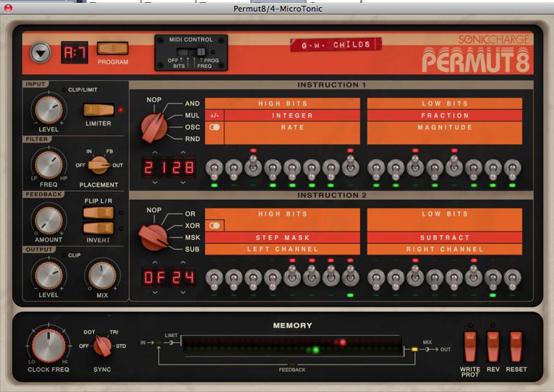Toggle the feedback INVERT switch
The height and width of the screenshot is (392, 554).
98,229
